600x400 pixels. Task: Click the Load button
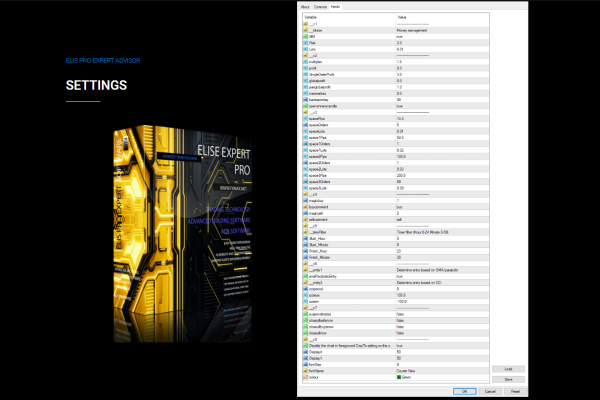tap(508, 369)
